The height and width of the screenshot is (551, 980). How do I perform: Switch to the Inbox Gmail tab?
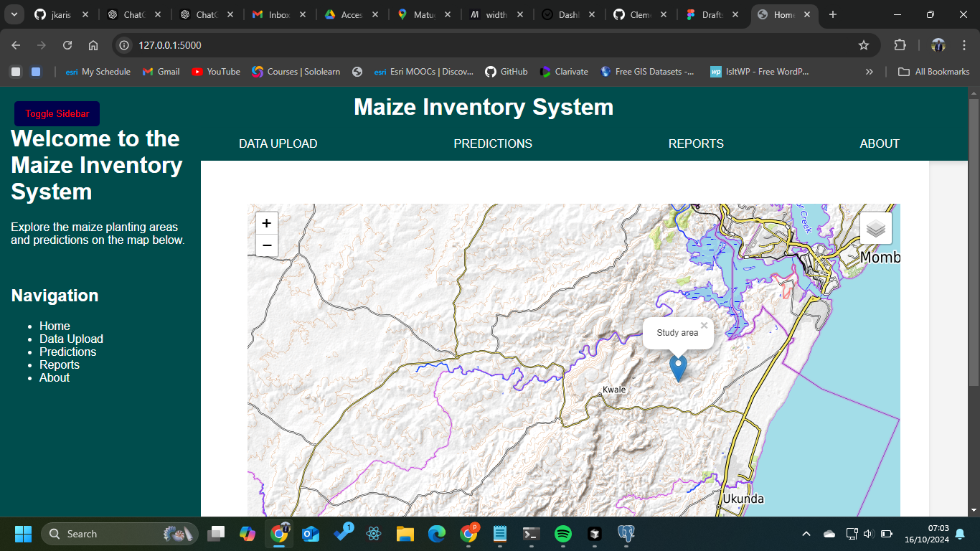pyautogui.click(x=279, y=14)
